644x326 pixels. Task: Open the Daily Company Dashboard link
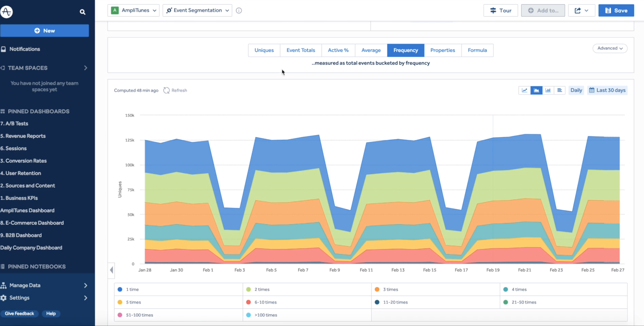31,248
